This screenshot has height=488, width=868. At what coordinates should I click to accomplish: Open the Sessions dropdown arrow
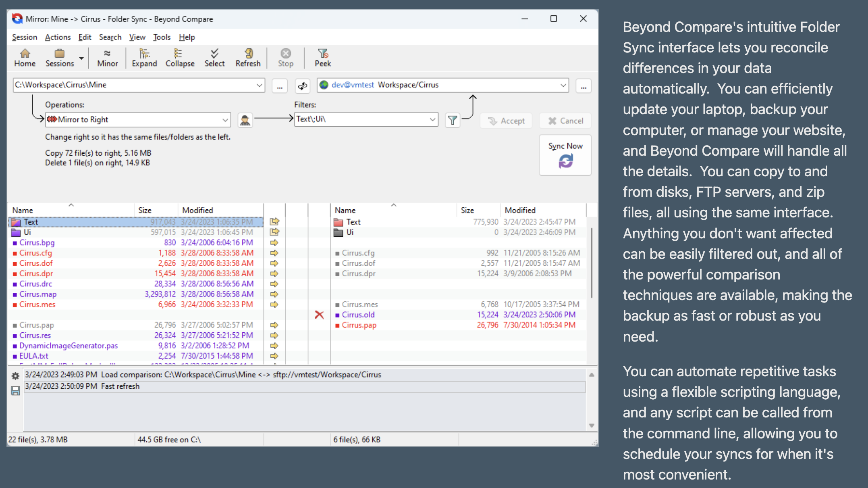[81, 58]
